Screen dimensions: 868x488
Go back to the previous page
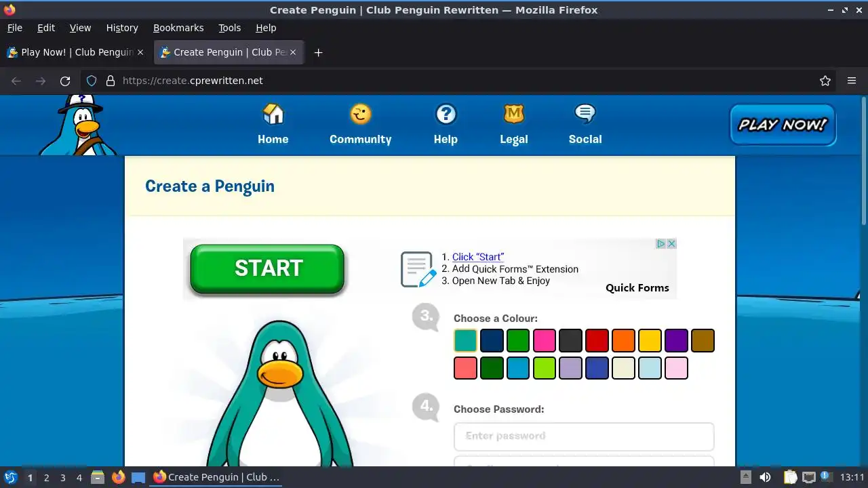16,81
